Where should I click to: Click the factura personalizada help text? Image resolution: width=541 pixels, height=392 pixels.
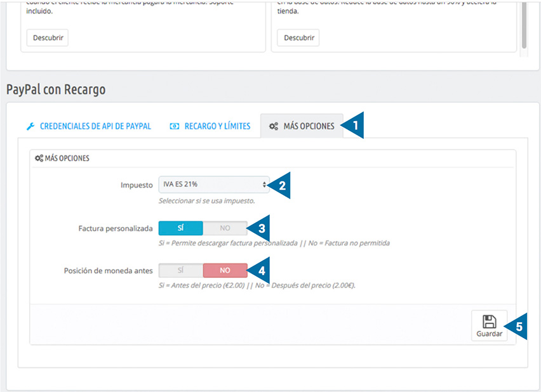(274, 244)
